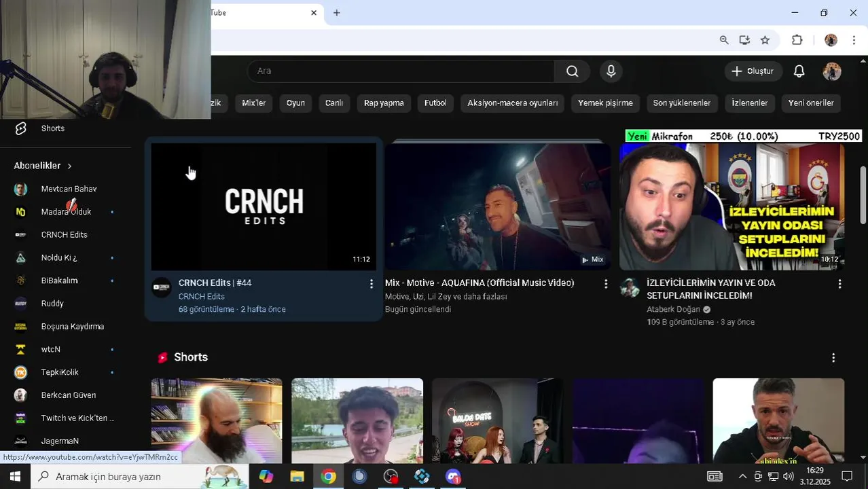Open the YouTube notifications bell
868x489 pixels.
point(799,71)
